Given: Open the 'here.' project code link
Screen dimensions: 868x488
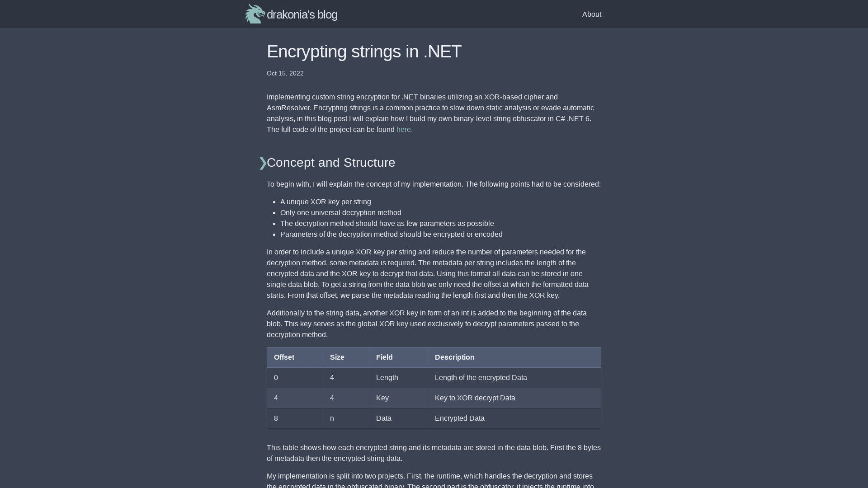Looking at the screenshot, I should point(404,130).
